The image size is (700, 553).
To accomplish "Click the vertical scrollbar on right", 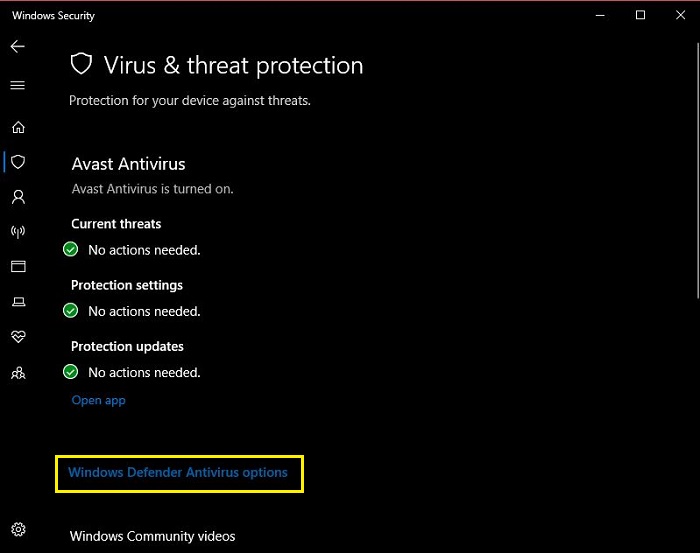I will (x=698, y=170).
